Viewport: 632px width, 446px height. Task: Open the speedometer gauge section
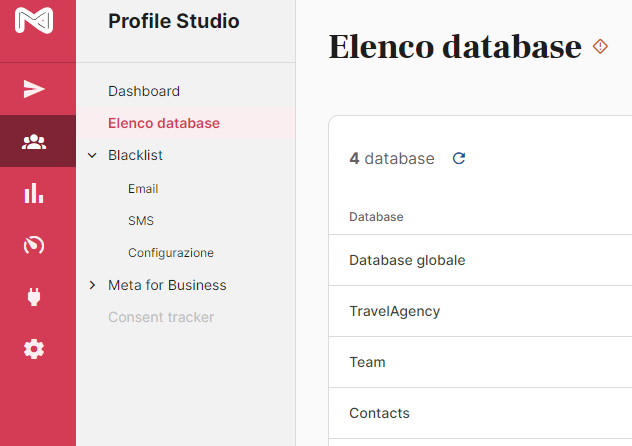(x=34, y=245)
